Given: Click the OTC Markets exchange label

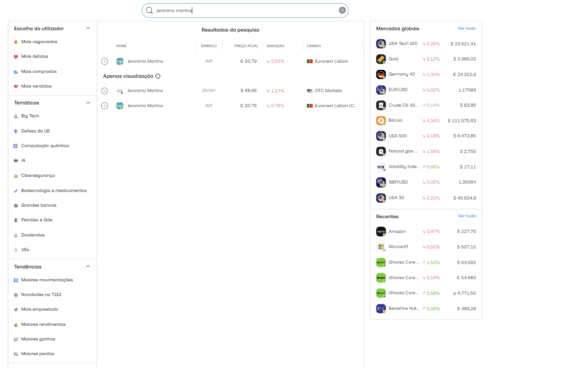Looking at the screenshot, I should coord(328,91).
